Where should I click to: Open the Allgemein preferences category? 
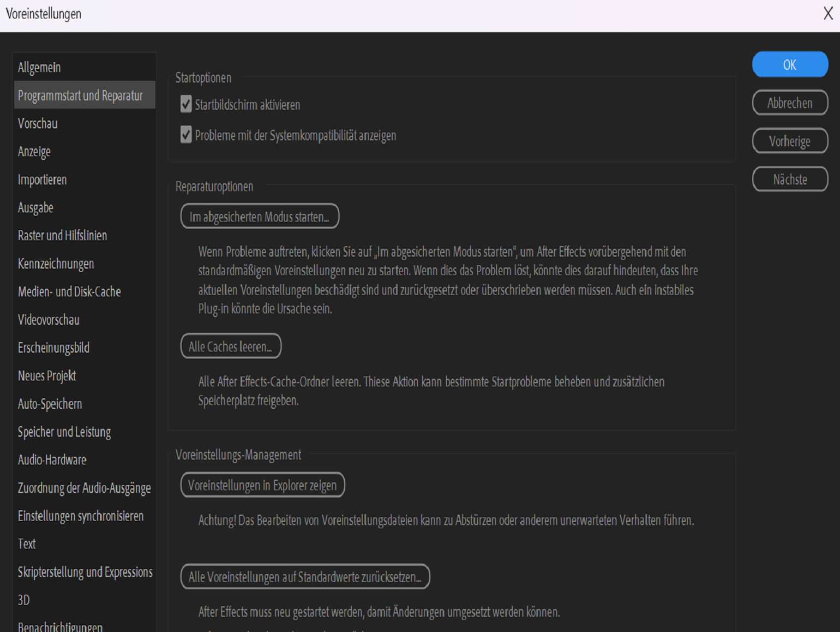point(85,67)
